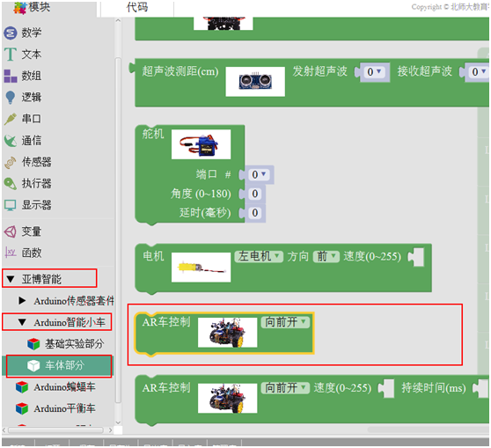
Task: Open the 数组 array category icon
Action: tap(11, 76)
